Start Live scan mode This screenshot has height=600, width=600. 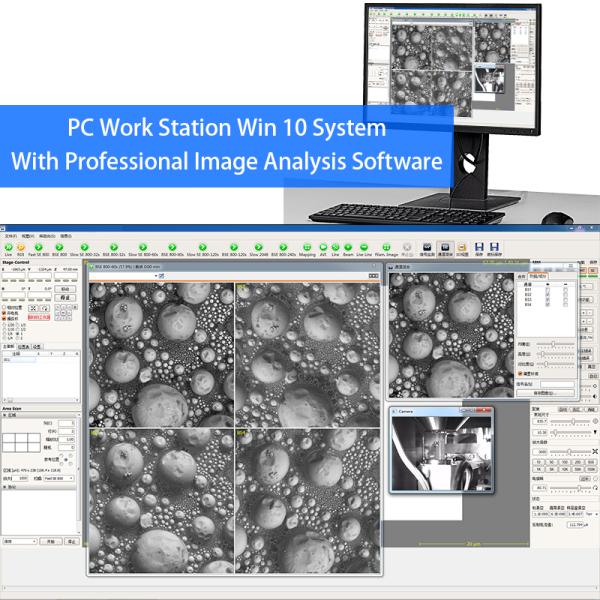pyautogui.click(x=9, y=246)
